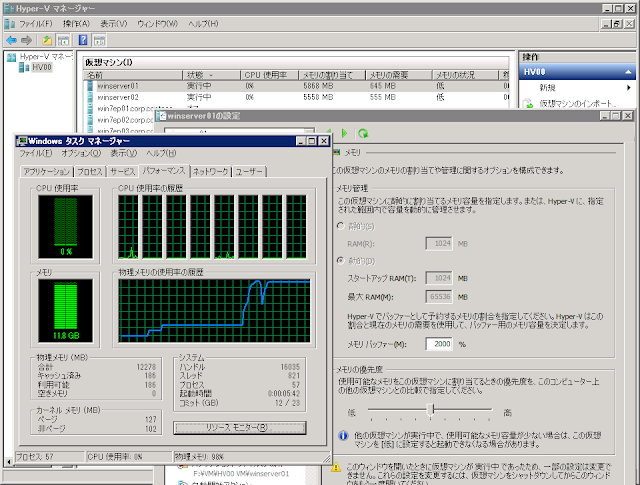This screenshot has height=485, width=640.
Task: Click the メモリの割り当て column header
Action: [x=332, y=75]
